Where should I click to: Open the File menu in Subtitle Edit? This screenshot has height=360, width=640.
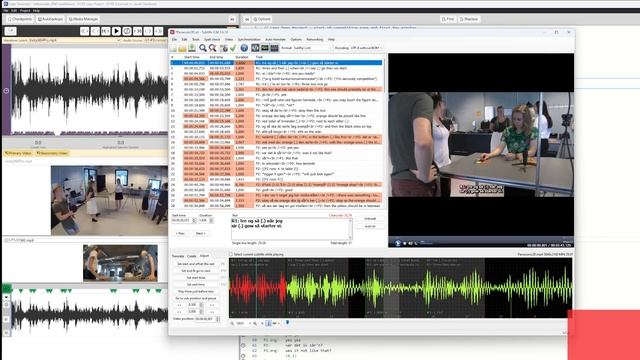click(x=174, y=40)
